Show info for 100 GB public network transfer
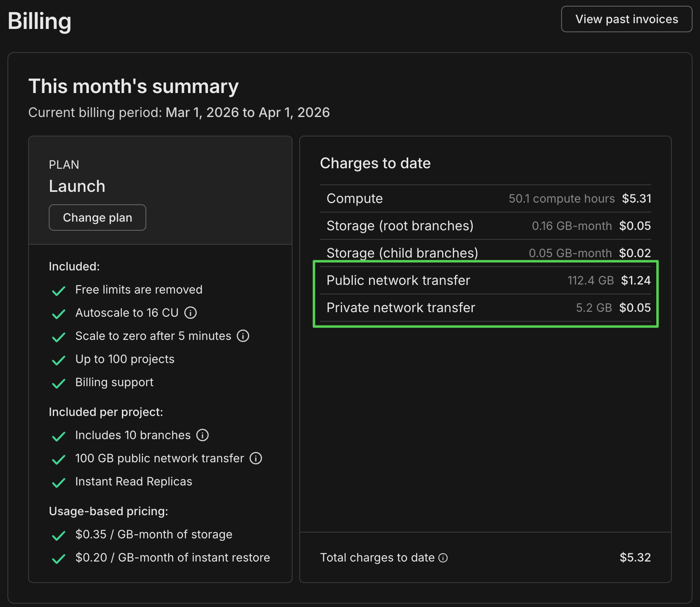700x607 pixels. pos(256,458)
